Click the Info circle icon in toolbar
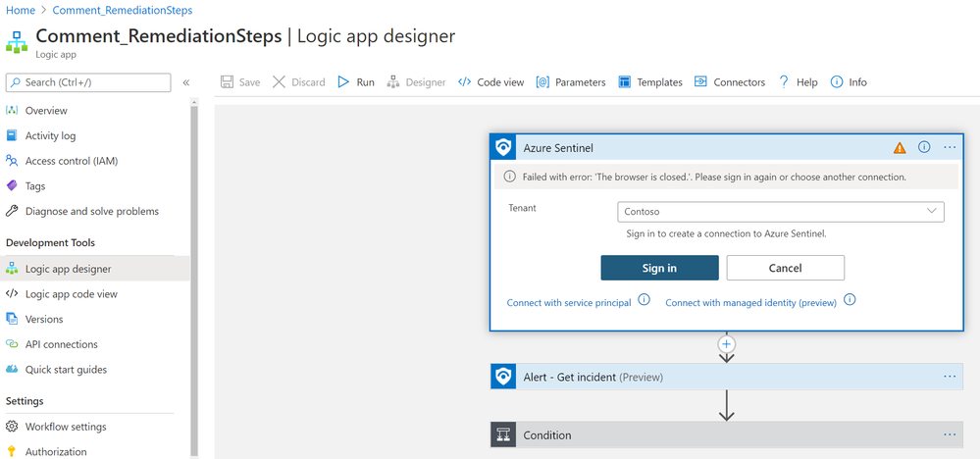 [x=836, y=81]
